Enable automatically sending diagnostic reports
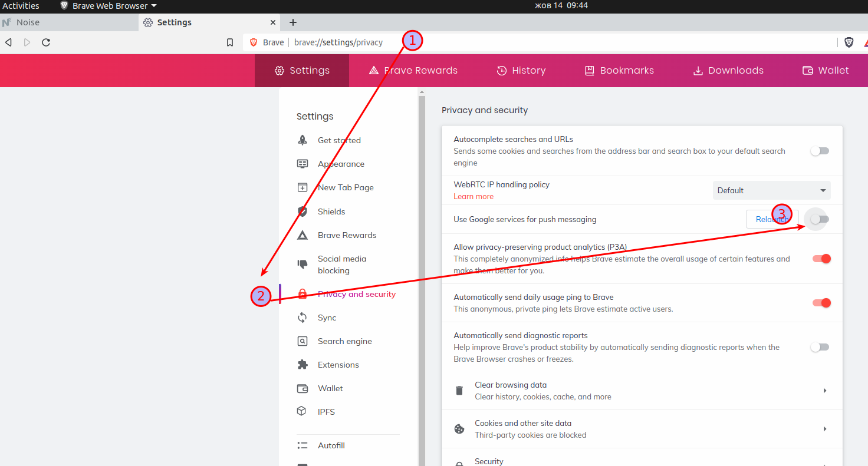Image resolution: width=868 pixels, height=466 pixels. click(820, 347)
